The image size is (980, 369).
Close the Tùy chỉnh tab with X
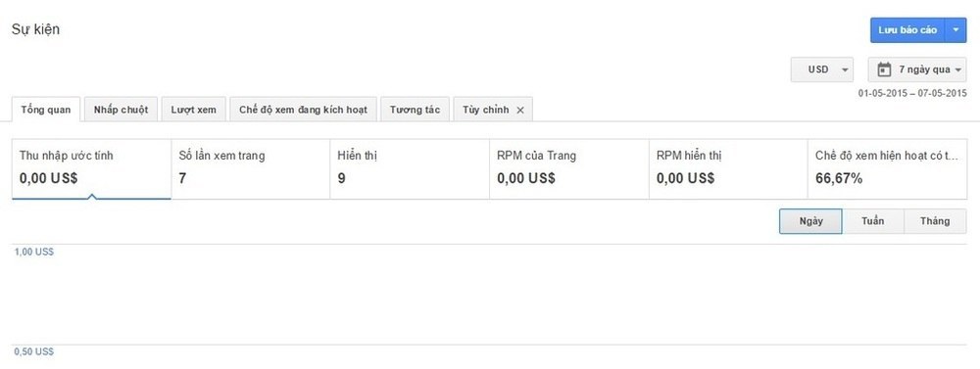point(520,110)
